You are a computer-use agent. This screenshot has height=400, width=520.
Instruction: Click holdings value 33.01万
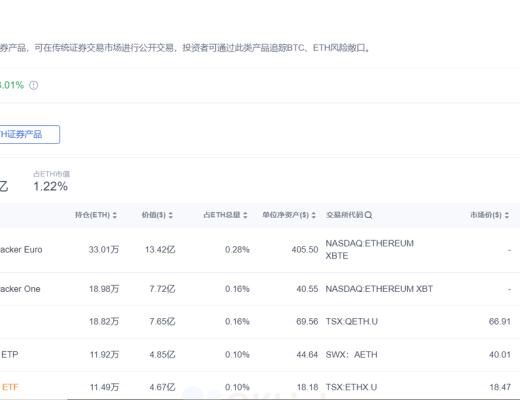104,250
